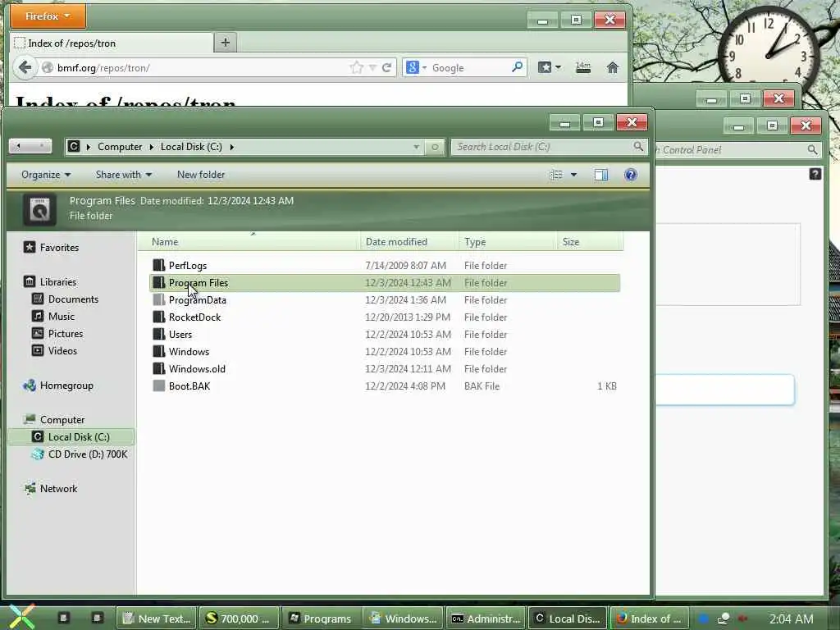Open the address bar history dropdown
Screen dimensions: 840x630
[x=416, y=147]
